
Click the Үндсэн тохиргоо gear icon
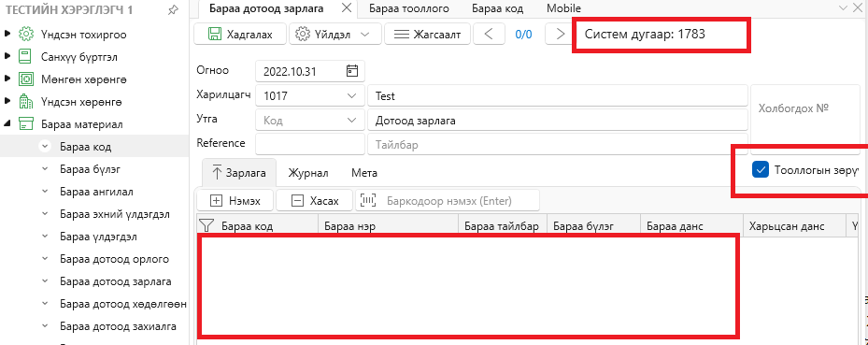26,35
